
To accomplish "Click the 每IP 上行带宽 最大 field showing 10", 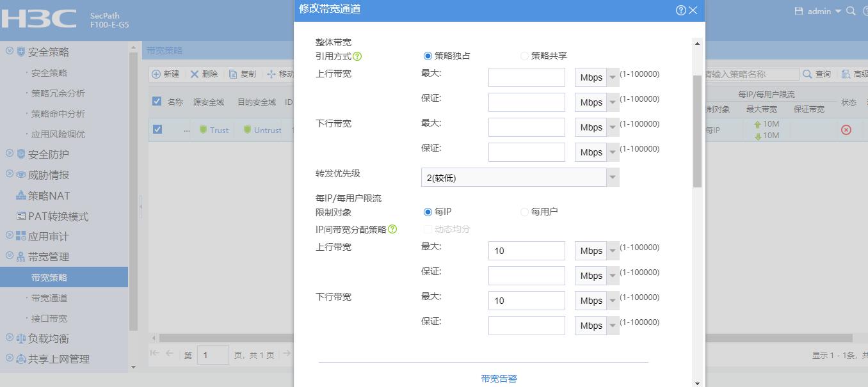I will (527, 251).
